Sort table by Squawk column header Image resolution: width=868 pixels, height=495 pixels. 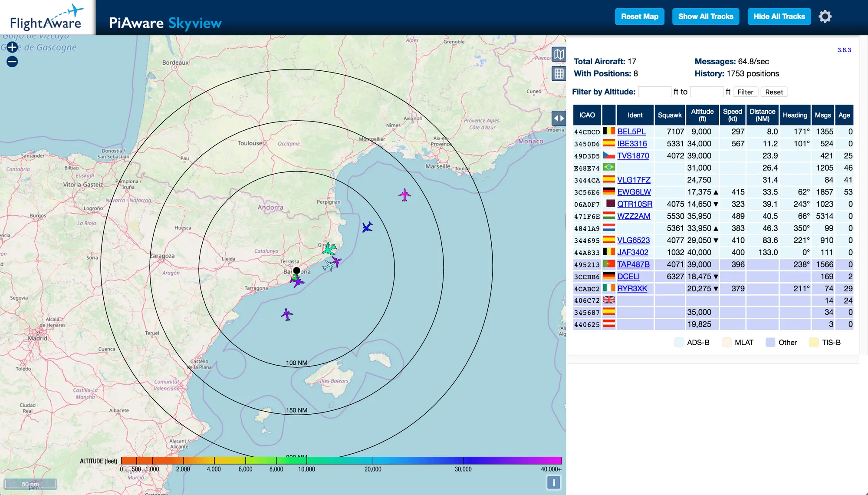(670, 115)
